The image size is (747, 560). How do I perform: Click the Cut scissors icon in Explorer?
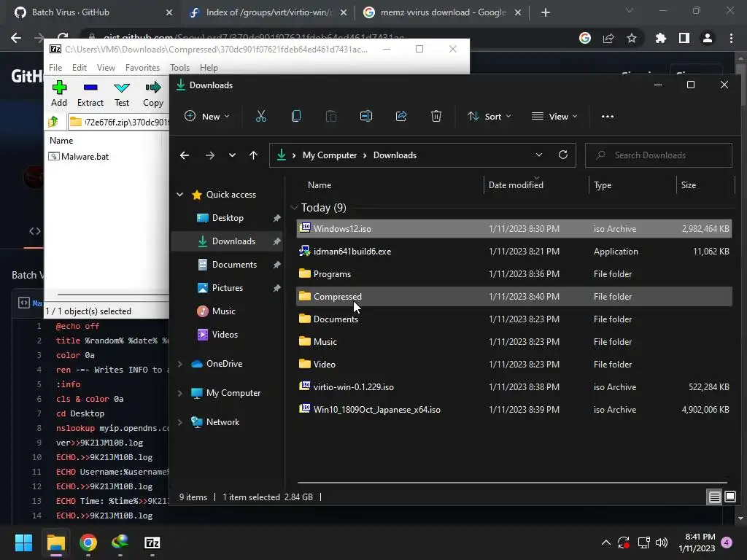[x=261, y=116]
